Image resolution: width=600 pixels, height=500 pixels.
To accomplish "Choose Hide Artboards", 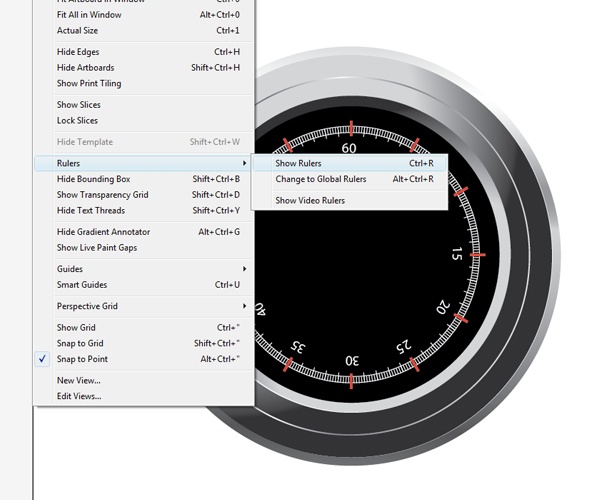I will [144, 68].
